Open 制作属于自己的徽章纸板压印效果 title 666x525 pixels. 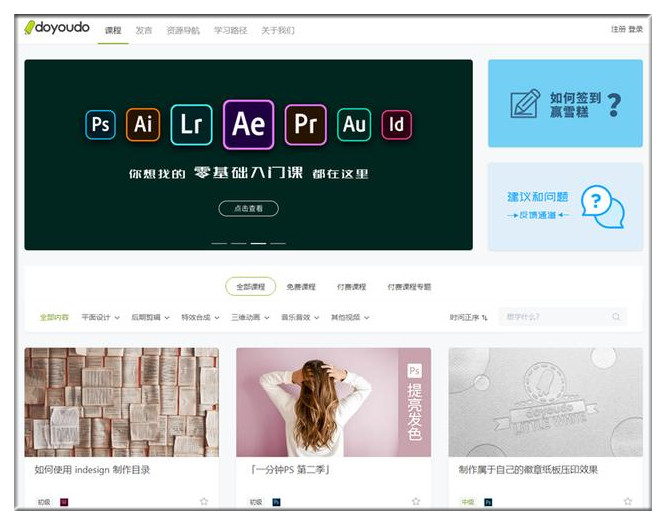click(x=528, y=470)
